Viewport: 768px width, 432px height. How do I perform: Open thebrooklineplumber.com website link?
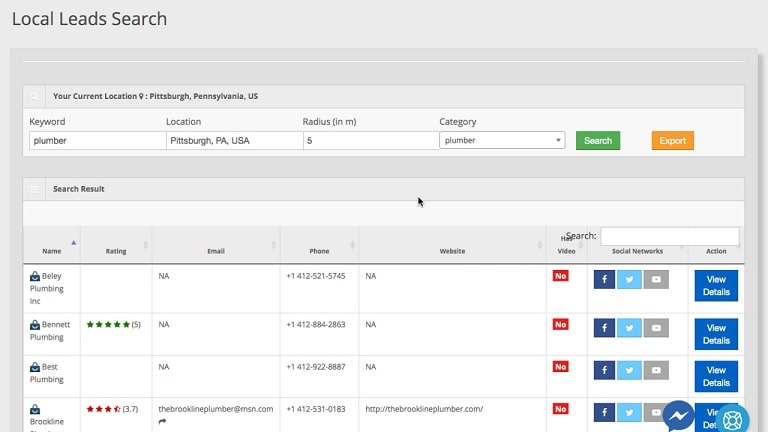[424, 409]
